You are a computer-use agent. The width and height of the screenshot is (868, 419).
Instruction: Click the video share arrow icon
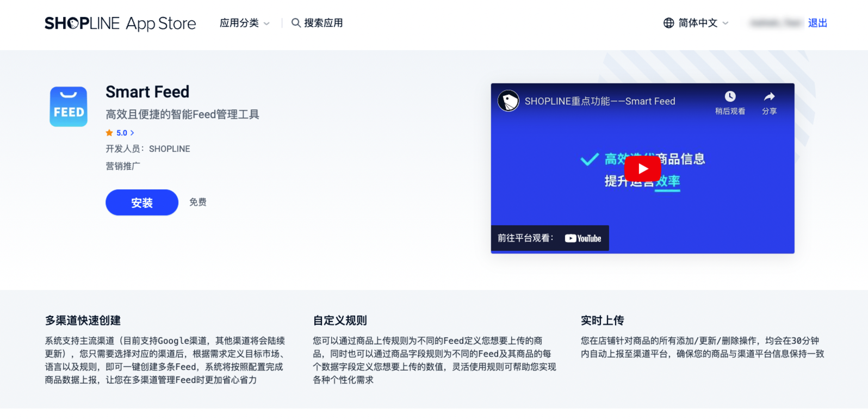(769, 96)
